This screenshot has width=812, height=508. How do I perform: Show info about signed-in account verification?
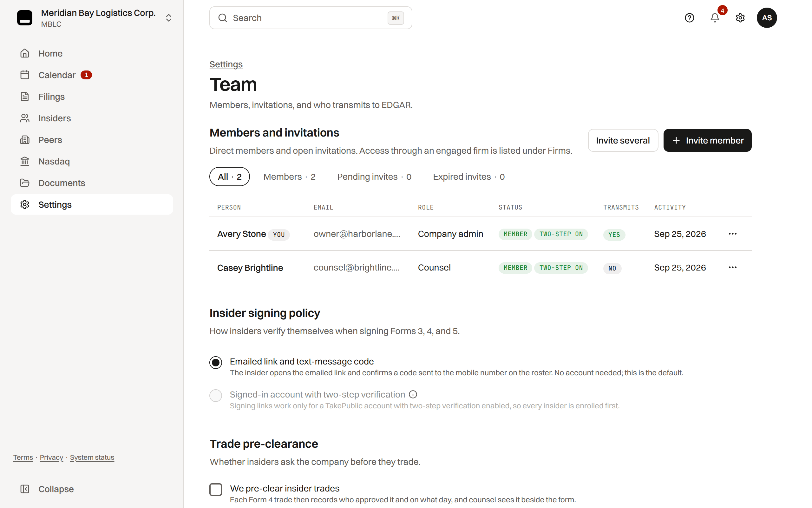[x=413, y=394]
